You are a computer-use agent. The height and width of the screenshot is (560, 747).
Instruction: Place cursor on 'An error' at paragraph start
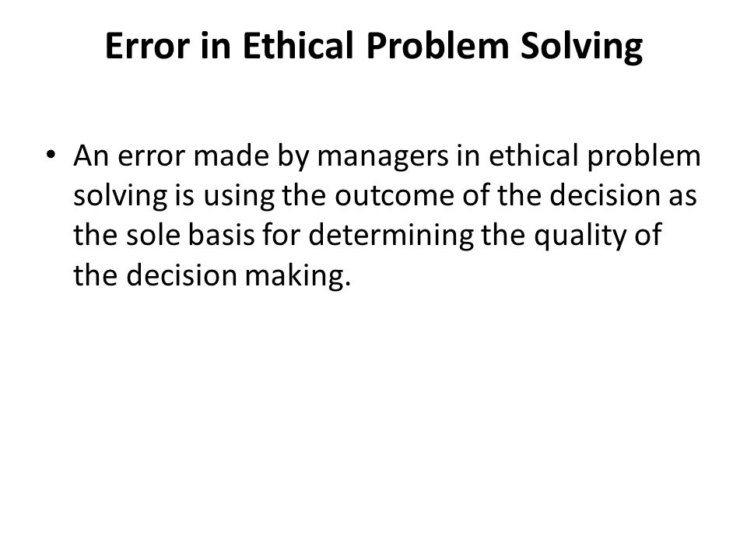click(x=128, y=156)
